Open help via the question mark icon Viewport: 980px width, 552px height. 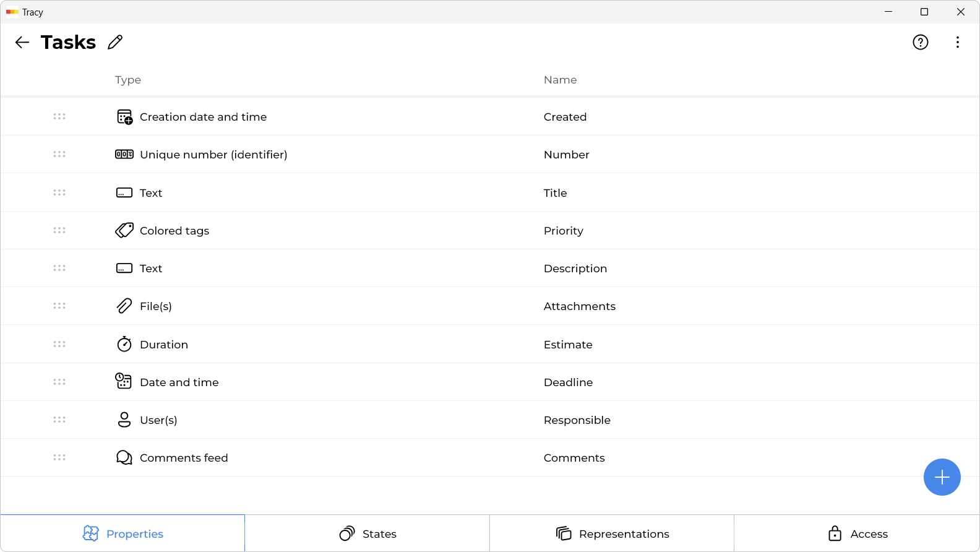(x=921, y=42)
